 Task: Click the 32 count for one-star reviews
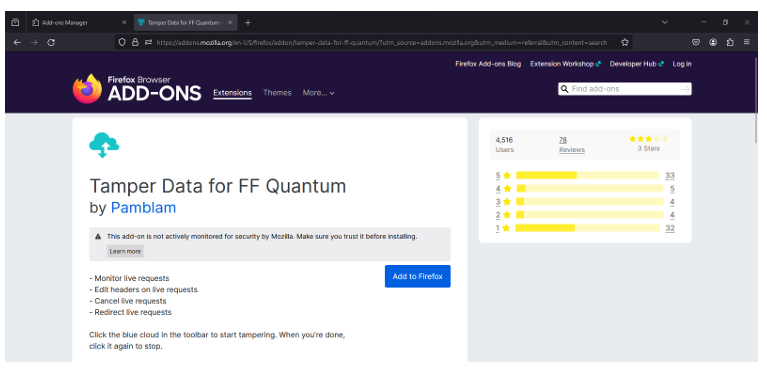click(670, 228)
